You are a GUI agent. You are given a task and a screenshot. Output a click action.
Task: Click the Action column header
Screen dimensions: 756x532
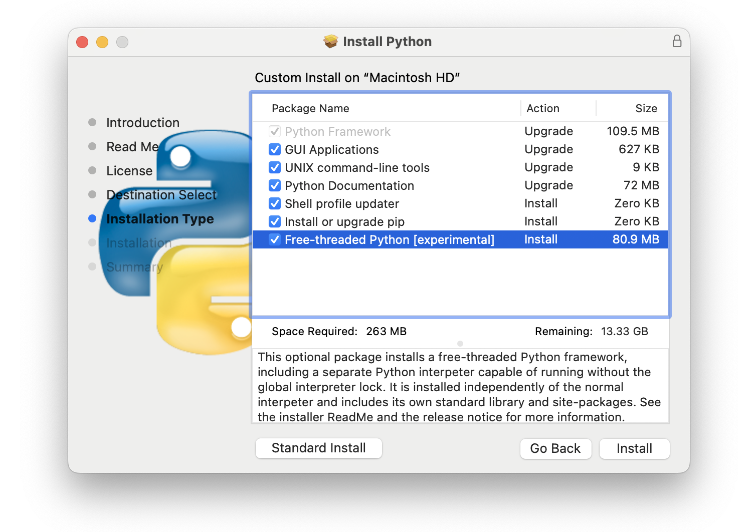pyautogui.click(x=542, y=108)
